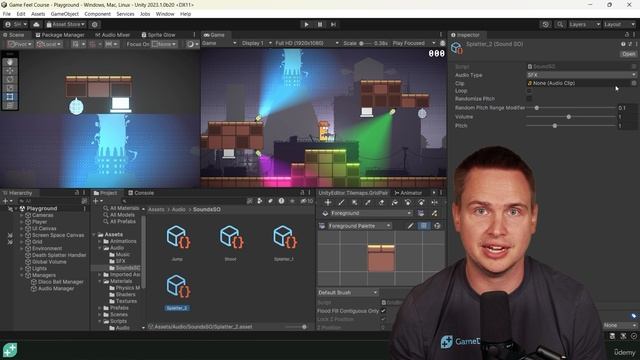The height and width of the screenshot is (360, 640).
Task: Switch to the Animator tab
Action: coord(408,193)
